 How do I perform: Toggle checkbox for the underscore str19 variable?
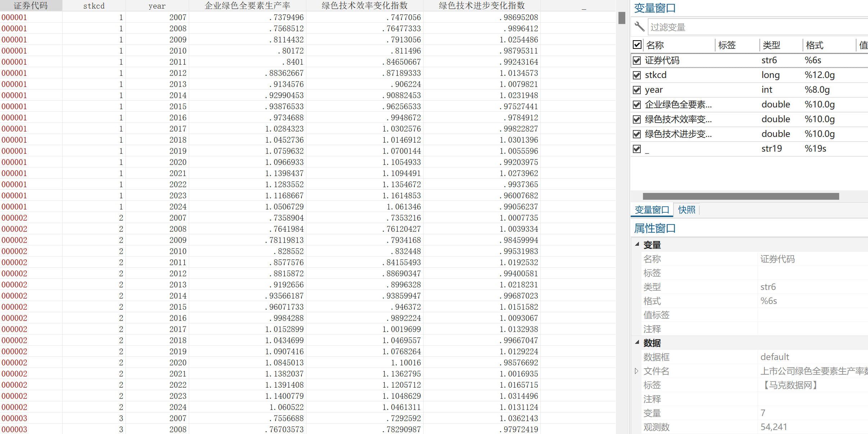click(x=637, y=149)
